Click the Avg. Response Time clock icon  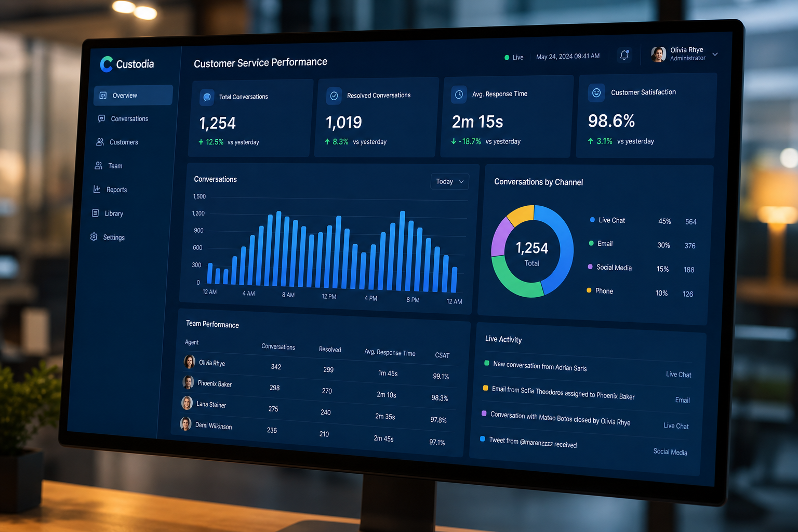pos(459,95)
